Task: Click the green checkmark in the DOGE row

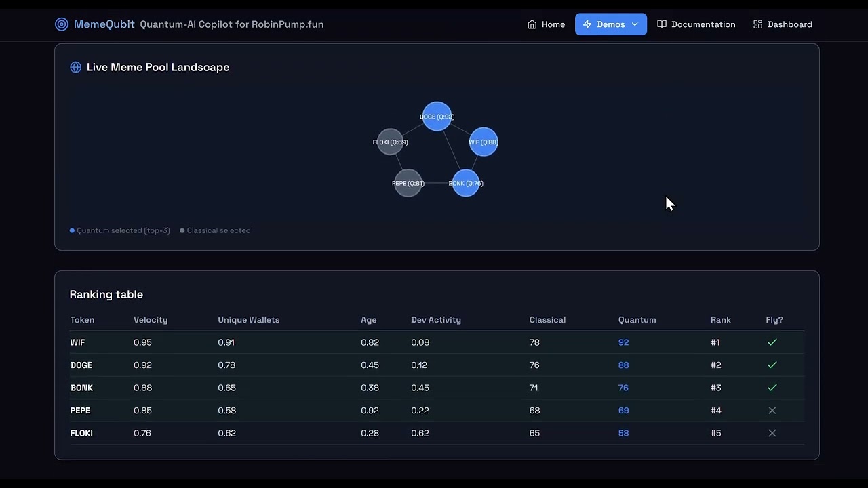Action: pos(772,365)
